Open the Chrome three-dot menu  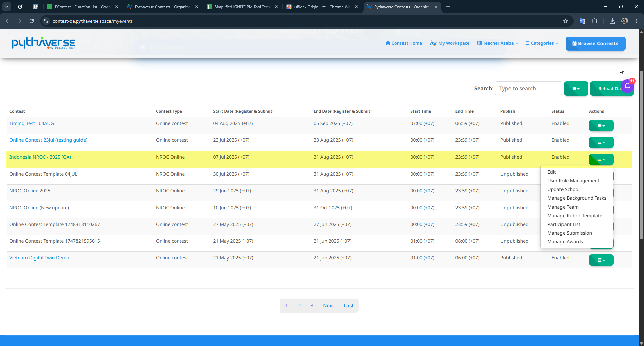coord(637,21)
